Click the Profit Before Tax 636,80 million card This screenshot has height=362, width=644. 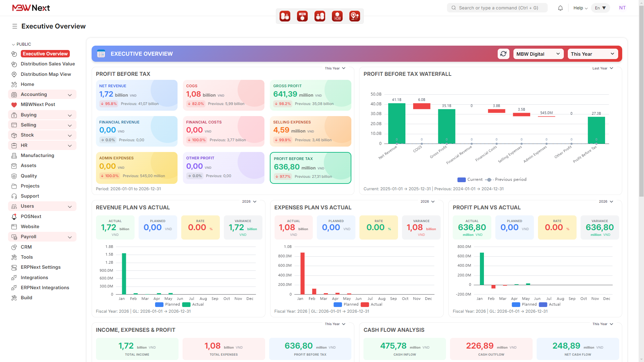[x=310, y=168]
